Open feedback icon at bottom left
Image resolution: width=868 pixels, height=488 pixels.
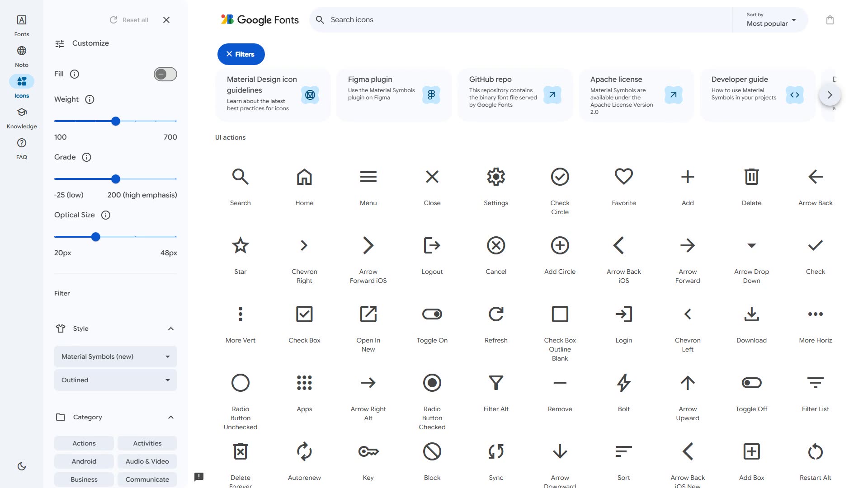tap(199, 477)
